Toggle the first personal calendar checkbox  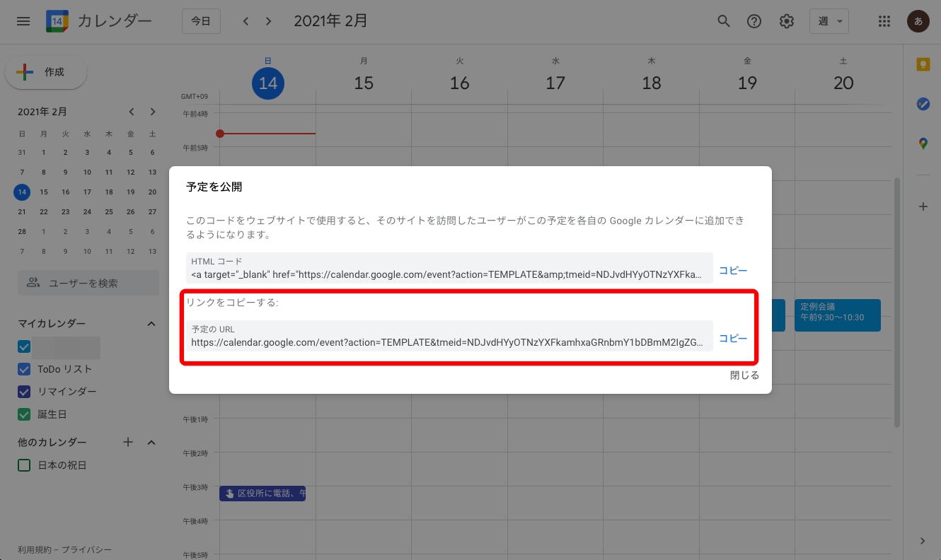(24, 346)
